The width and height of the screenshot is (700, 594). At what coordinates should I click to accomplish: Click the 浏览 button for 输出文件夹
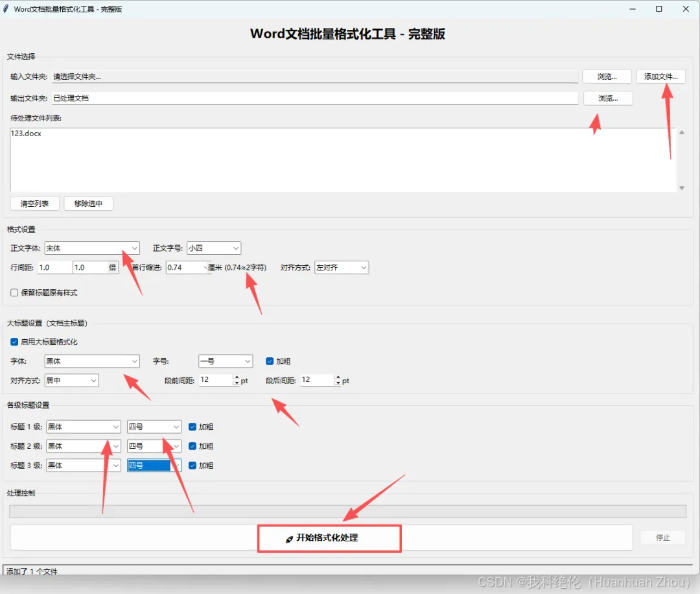[x=608, y=99]
